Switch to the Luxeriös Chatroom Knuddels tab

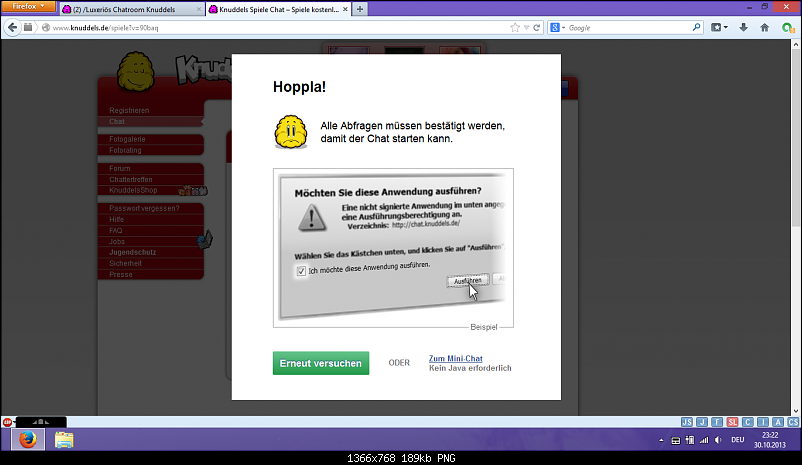pyautogui.click(x=131, y=9)
